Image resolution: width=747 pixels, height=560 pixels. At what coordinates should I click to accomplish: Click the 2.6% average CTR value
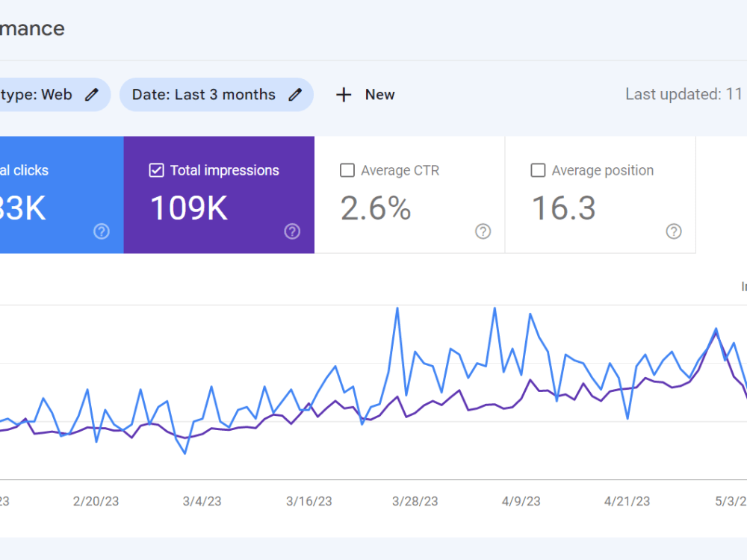tap(376, 208)
